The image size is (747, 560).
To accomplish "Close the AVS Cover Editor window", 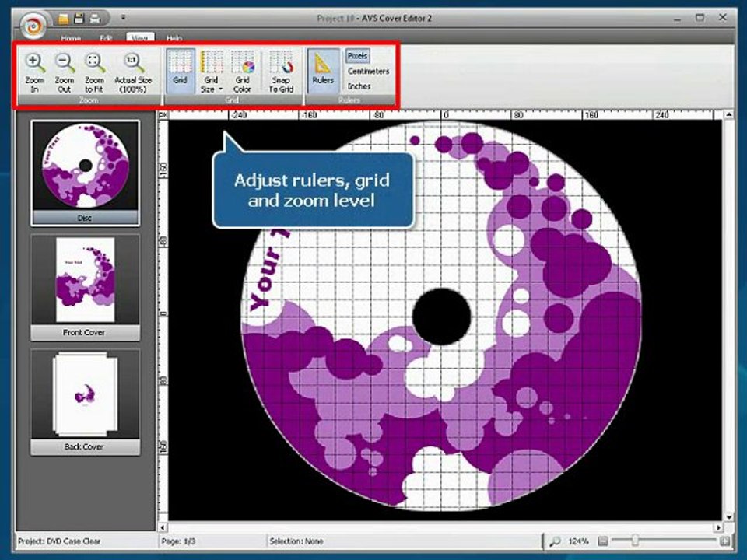I will 723,18.
